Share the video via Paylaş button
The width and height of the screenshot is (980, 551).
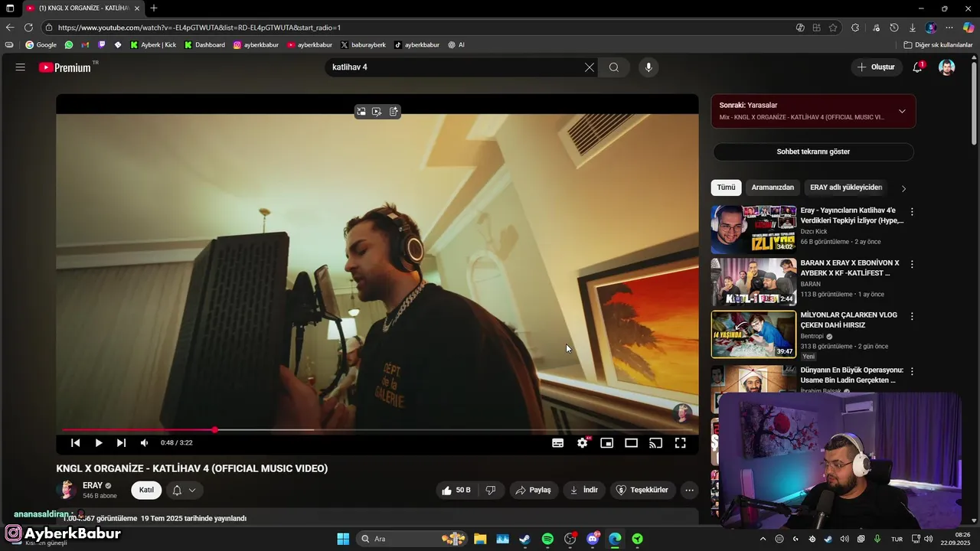coord(533,490)
